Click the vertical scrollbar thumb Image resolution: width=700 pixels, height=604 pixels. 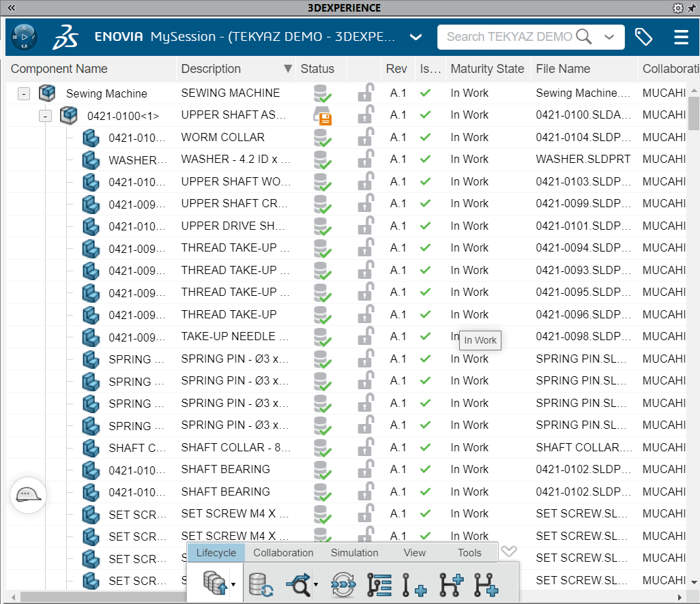coord(693,113)
